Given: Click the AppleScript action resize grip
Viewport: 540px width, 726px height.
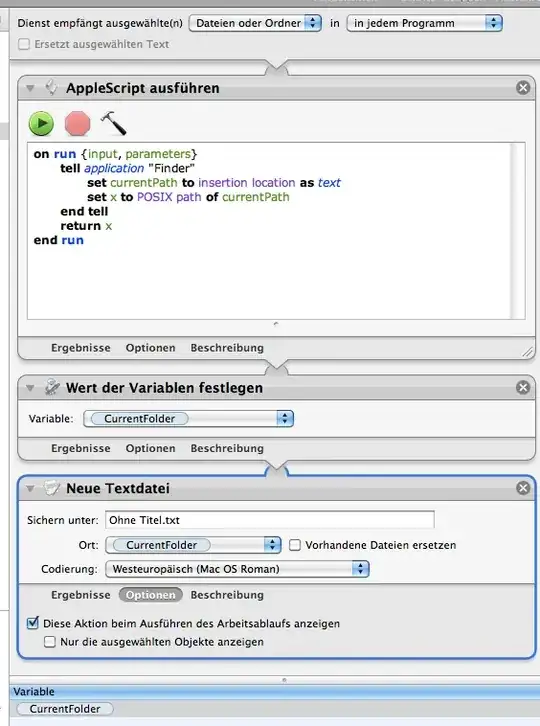Looking at the screenshot, I should coord(527,353).
